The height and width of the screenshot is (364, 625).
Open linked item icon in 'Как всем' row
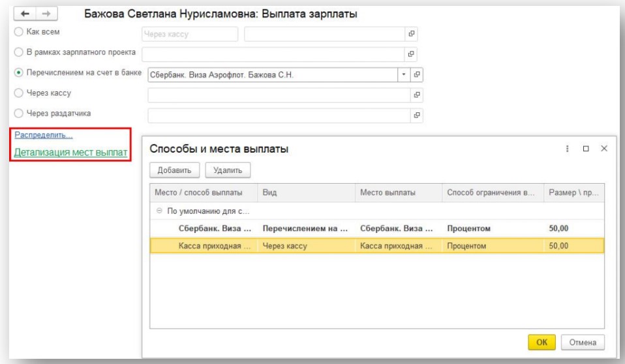pos(412,34)
